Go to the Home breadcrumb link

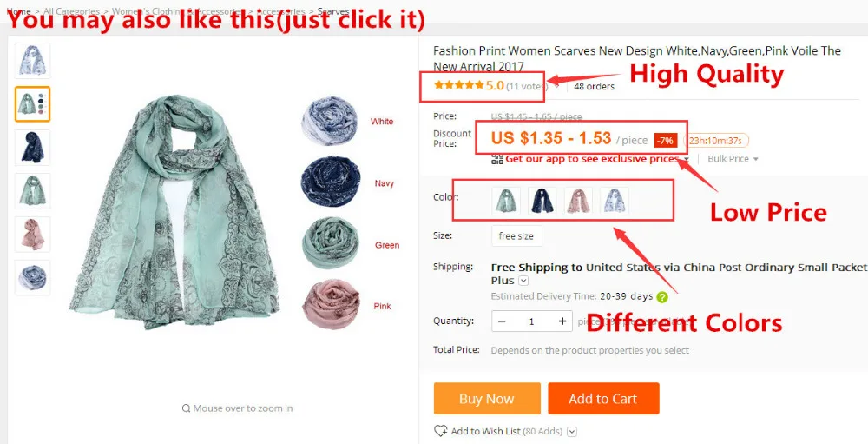point(18,11)
